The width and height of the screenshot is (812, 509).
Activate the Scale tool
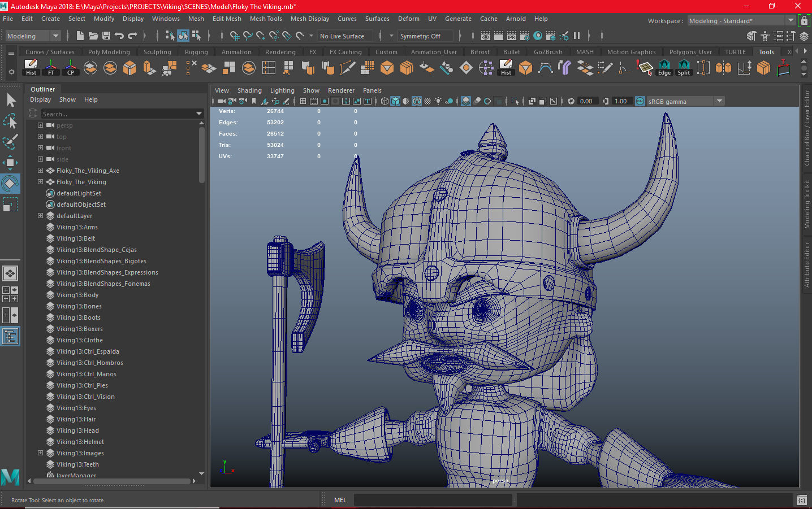(10, 204)
